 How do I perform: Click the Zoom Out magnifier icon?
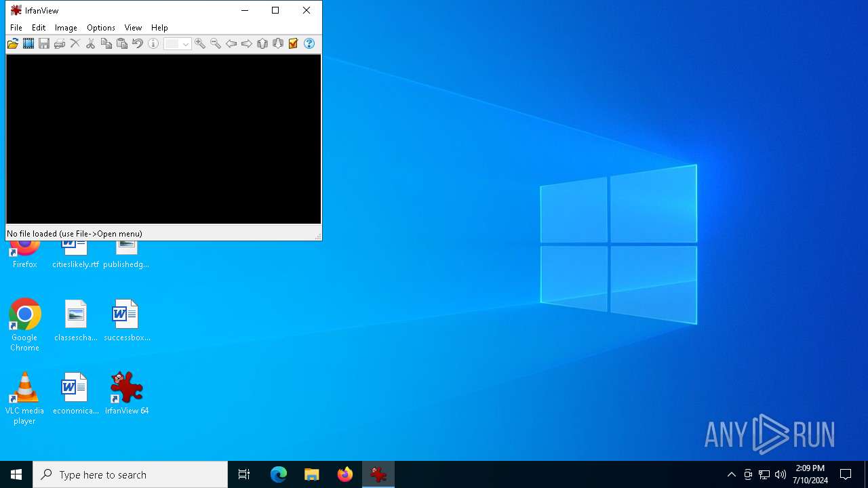216,43
